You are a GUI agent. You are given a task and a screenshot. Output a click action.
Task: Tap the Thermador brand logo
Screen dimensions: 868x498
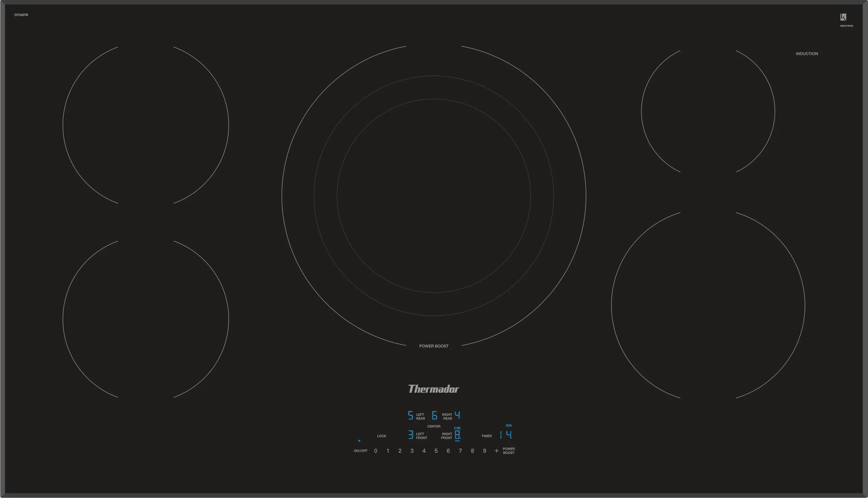(434, 389)
